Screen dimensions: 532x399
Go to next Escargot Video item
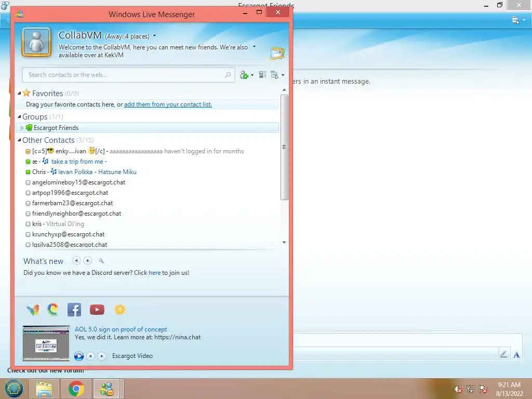click(102, 356)
